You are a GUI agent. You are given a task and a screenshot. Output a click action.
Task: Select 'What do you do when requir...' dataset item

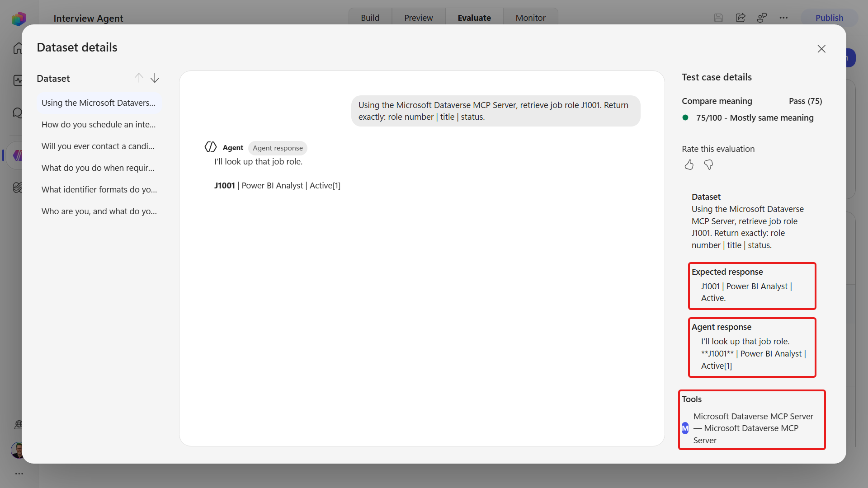point(99,168)
